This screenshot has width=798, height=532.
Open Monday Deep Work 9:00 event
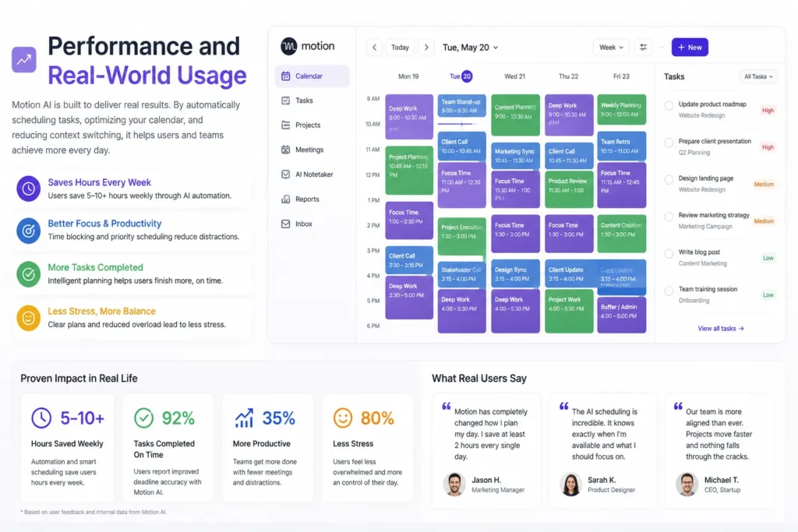(x=409, y=117)
